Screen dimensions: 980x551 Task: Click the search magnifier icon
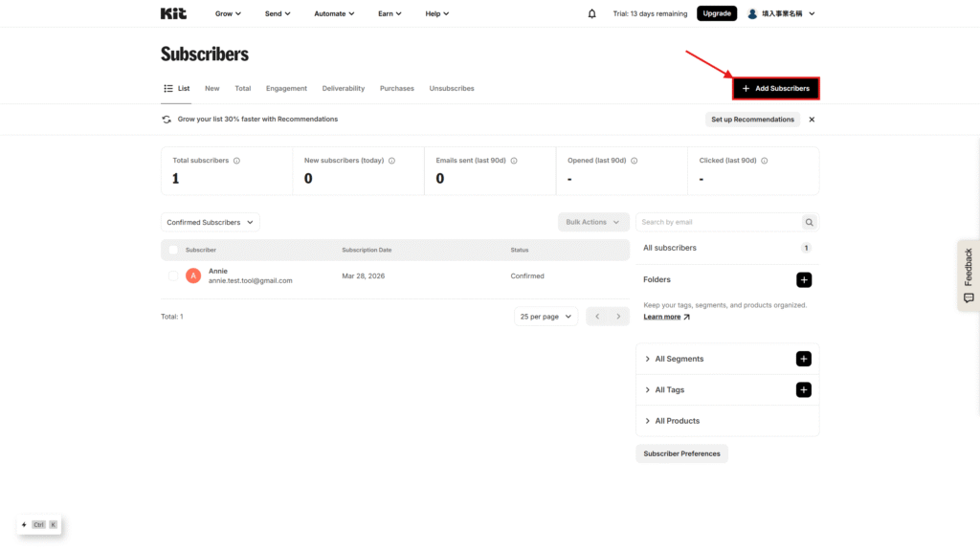(x=810, y=222)
